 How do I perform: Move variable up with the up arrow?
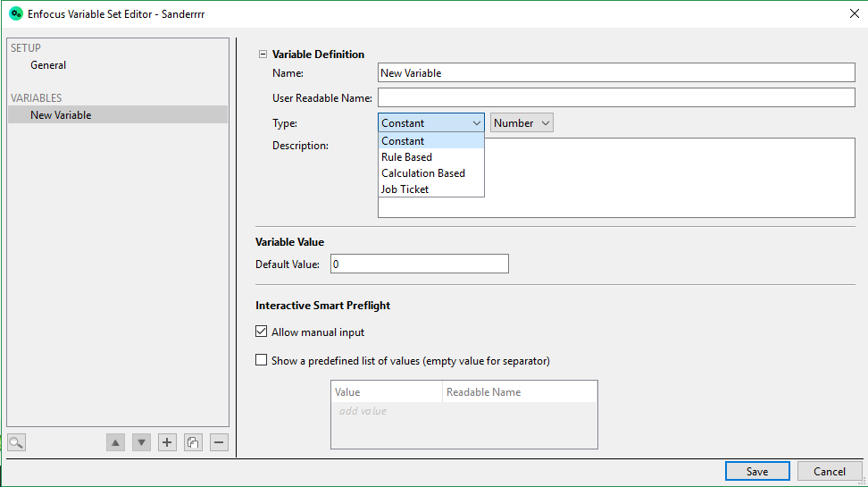click(x=115, y=442)
